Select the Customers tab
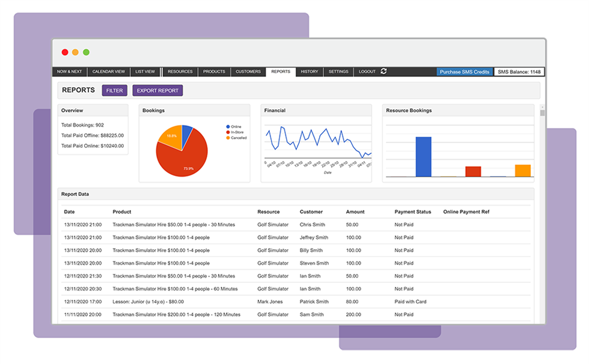 [248, 71]
